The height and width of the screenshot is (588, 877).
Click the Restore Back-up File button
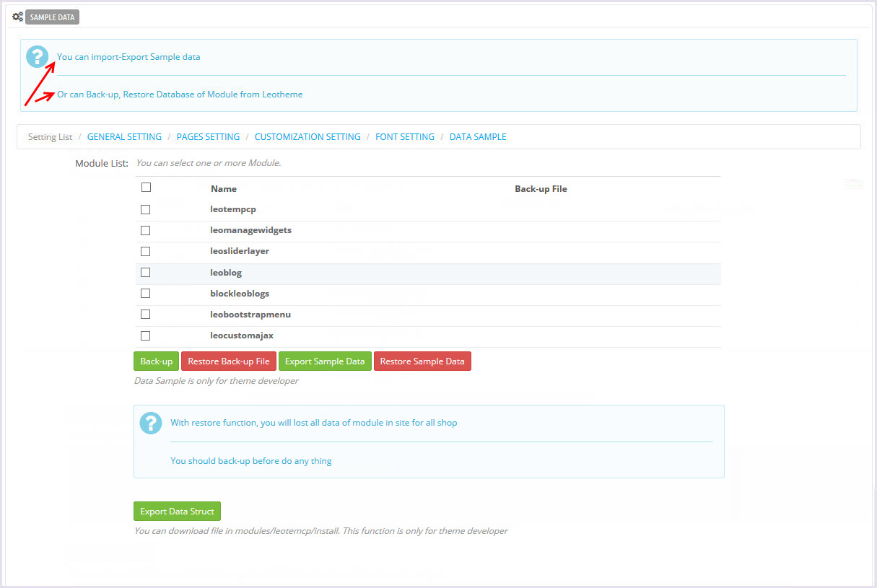tap(229, 361)
